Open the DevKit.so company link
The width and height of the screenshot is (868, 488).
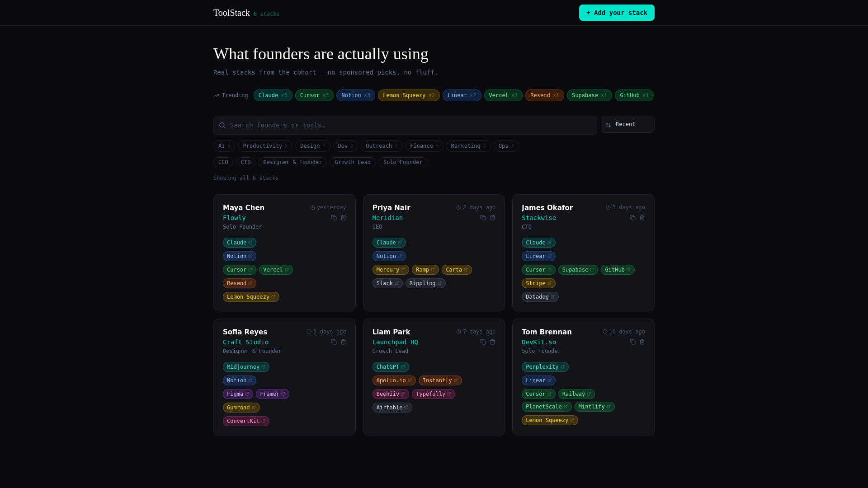tap(539, 342)
